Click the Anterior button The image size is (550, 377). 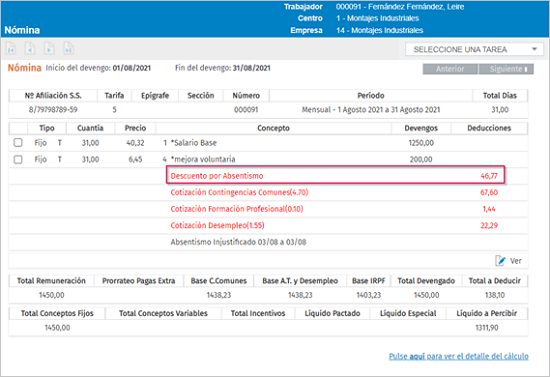(450, 69)
